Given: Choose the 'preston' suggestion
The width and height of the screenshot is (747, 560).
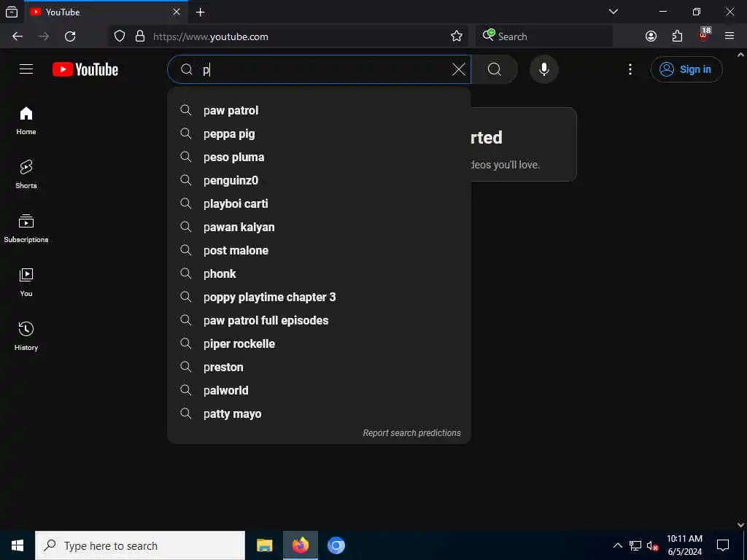Looking at the screenshot, I should click(320, 367).
